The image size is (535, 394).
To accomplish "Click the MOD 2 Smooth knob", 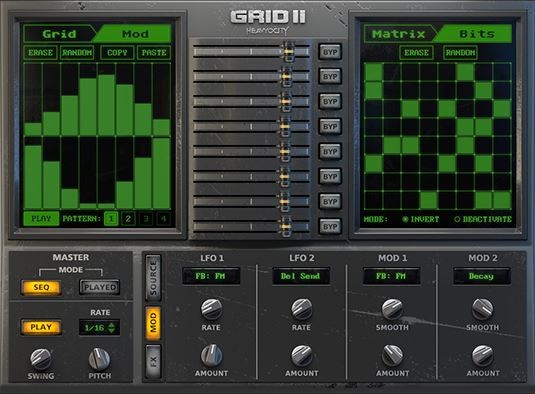I will click(x=482, y=309).
